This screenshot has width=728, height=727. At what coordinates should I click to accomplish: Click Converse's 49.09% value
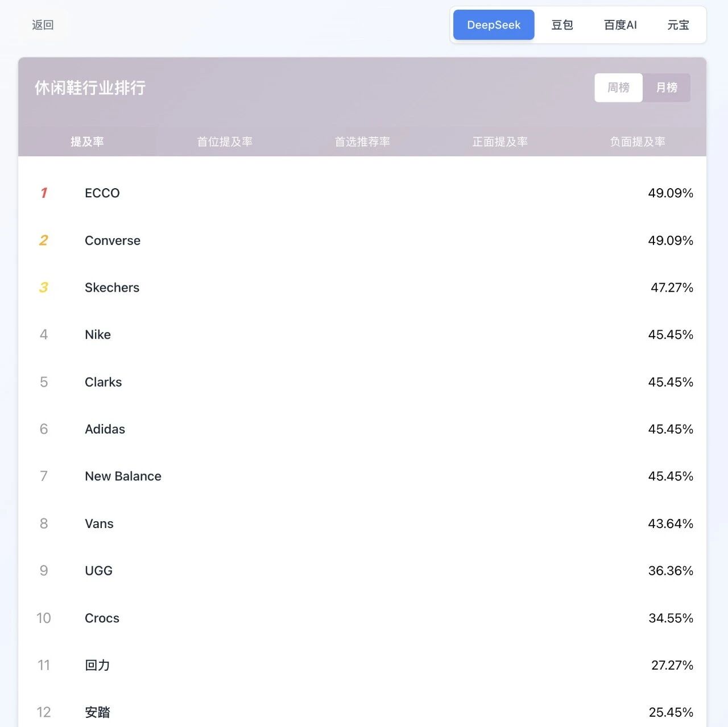tap(671, 240)
